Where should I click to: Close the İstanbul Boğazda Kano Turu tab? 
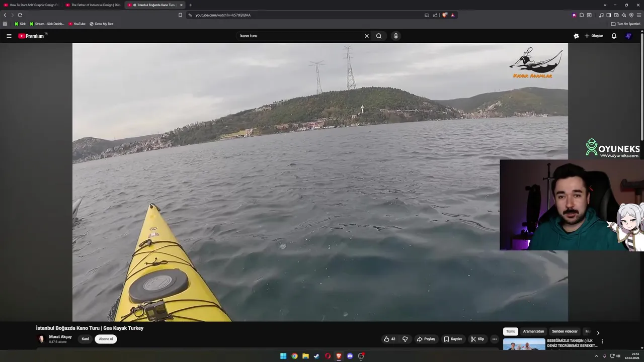[181, 5]
